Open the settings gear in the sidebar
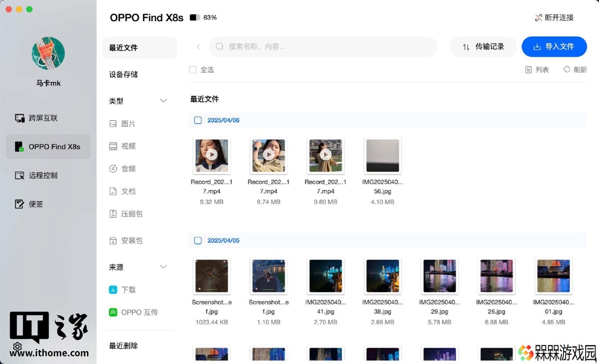 [x=17, y=346]
